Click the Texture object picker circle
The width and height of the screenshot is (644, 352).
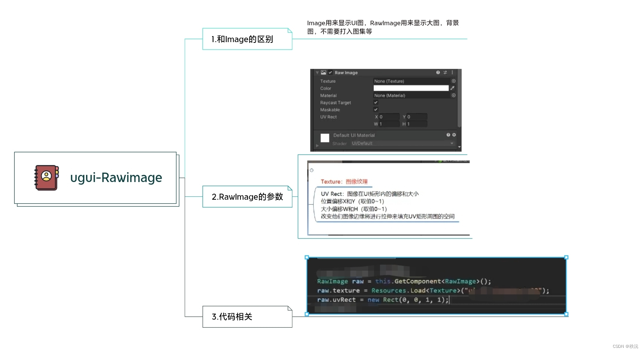pyautogui.click(x=454, y=81)
